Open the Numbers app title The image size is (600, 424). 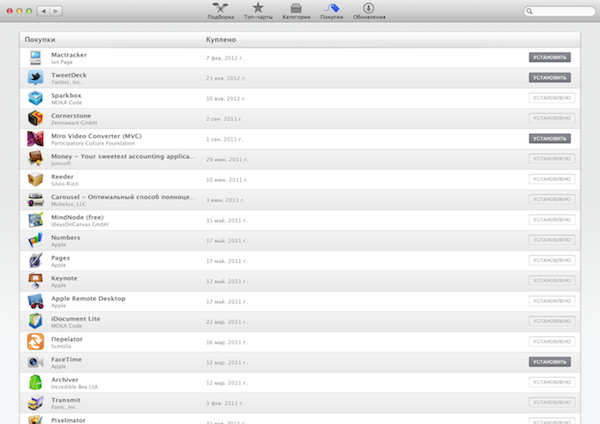[x=66, y=237]
